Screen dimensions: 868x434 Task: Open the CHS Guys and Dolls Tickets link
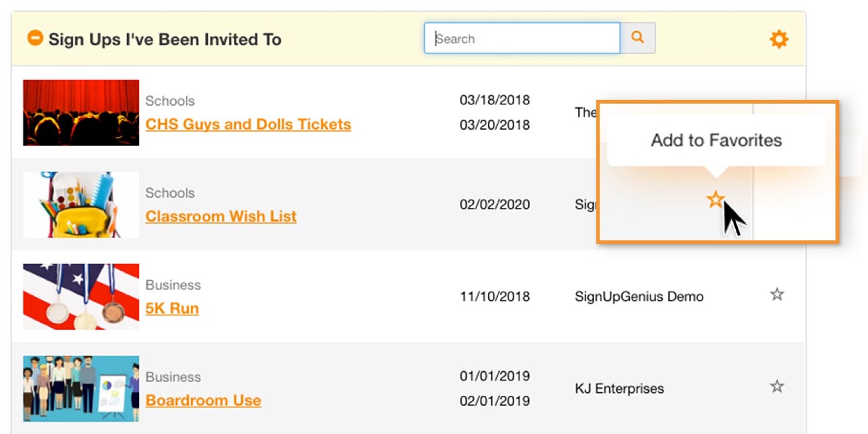pos(248,124)
